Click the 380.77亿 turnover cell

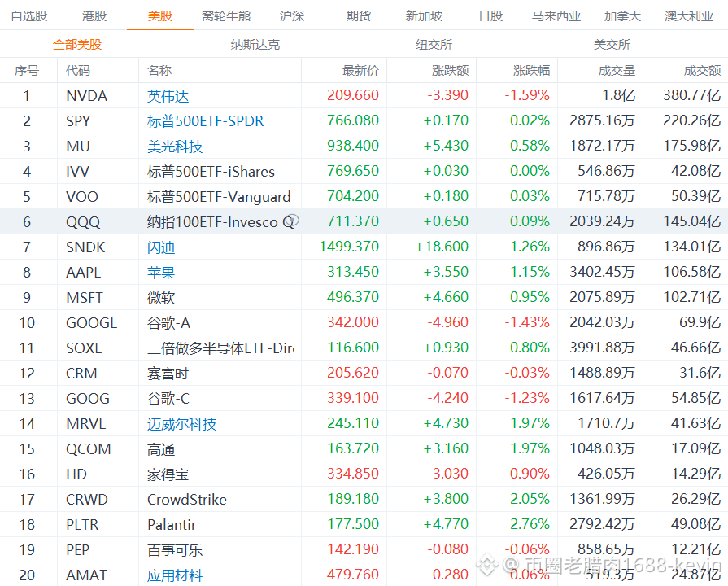[691, 95]
